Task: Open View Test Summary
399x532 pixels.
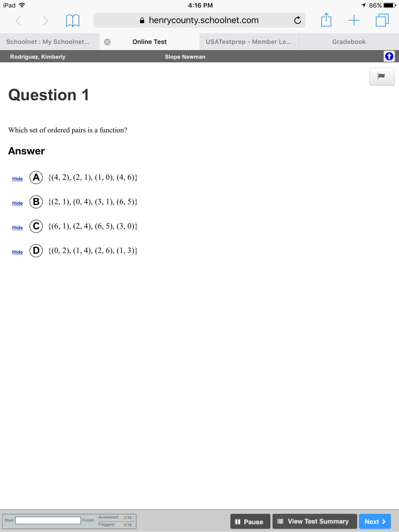Action: (315, 521)
